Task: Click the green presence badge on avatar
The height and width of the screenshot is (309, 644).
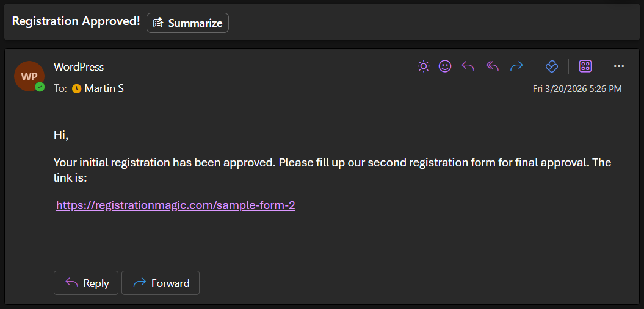Action: tap(40, 87)
